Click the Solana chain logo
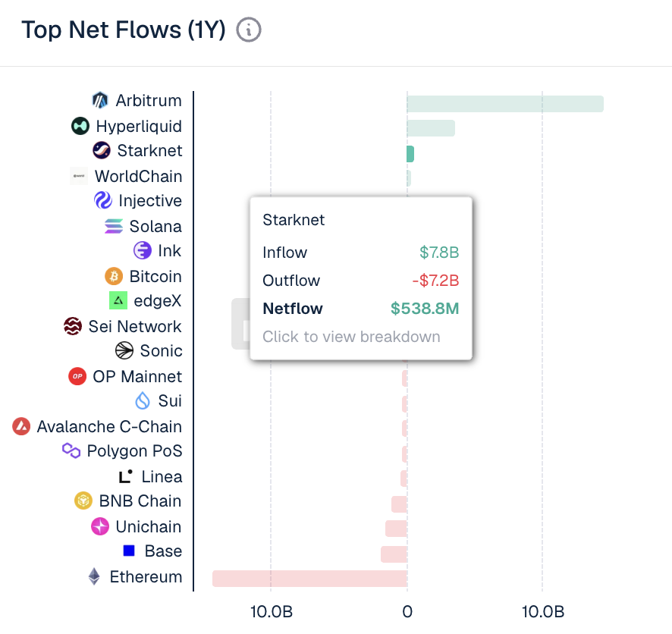This screenshot has height=634, width=672. (x=114, y=226)
